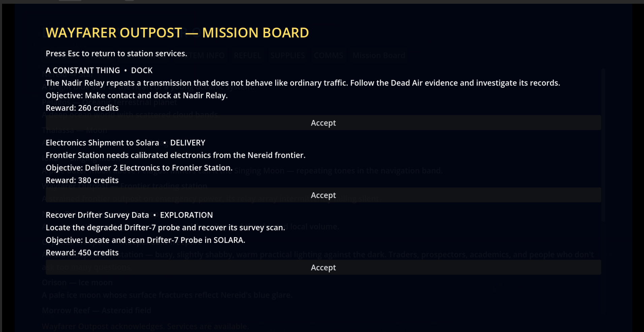Viewport: 644px width, 332px height.
Task: Open the dimmed REFUEL tab
Action: click(x=248, y=56)
